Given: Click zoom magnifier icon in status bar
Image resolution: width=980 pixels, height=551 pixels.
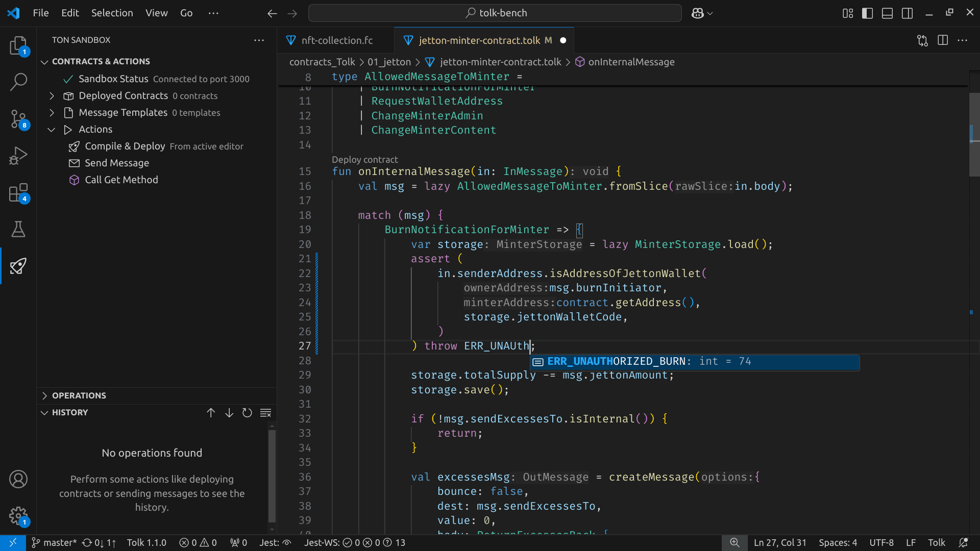Looking at the screenshot, I should (x=734, y=543).
